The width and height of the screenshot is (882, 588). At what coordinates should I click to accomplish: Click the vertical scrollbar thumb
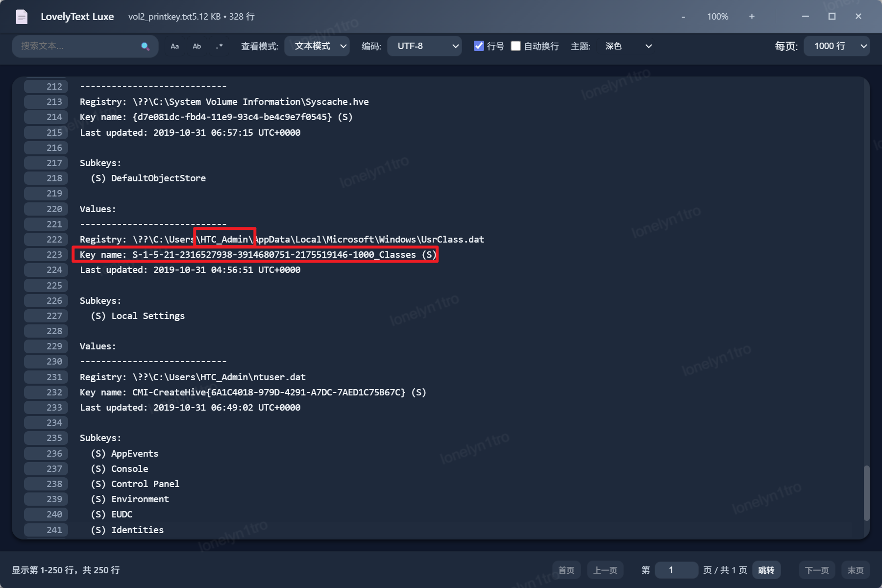click(x=866, y=492)
